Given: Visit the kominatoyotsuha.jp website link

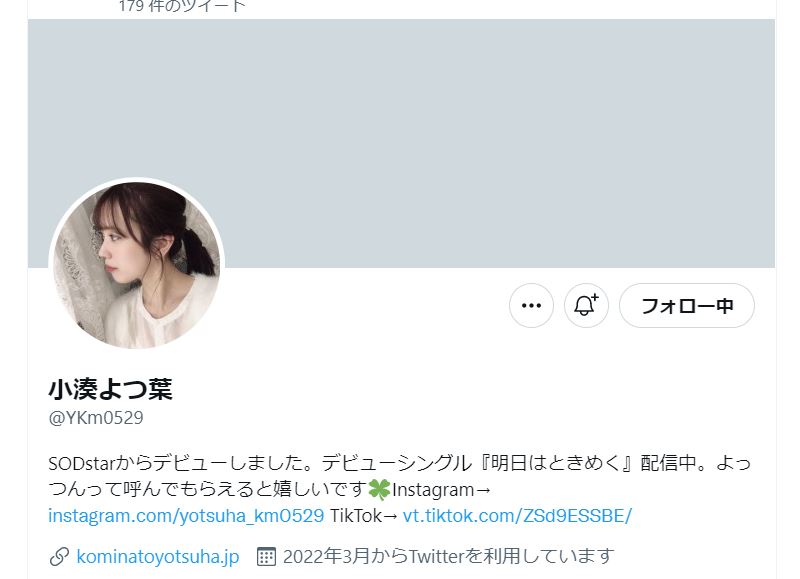Looking at the screenshot, I should [x=158, y=556].
